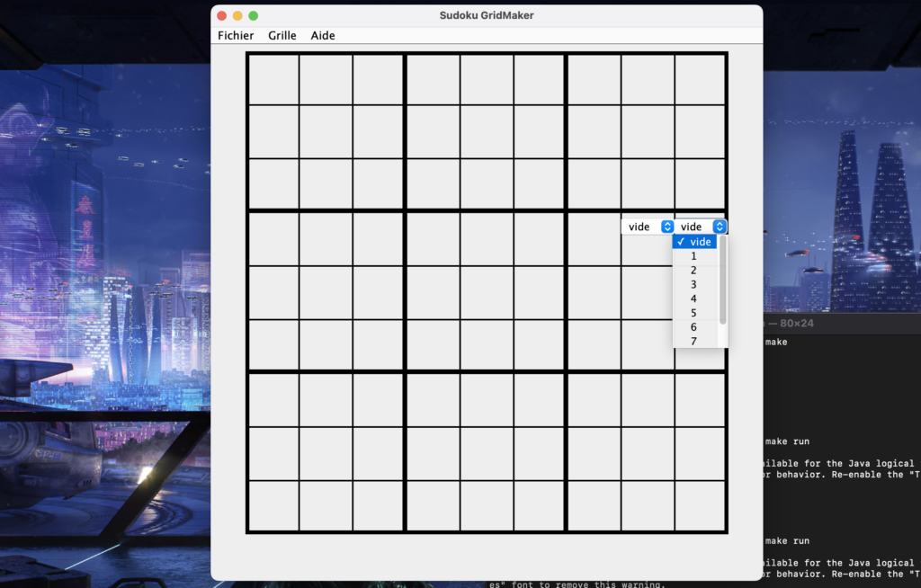
Task: Click the dropdown list's scrollbar thumb
Action: [723, 279]
